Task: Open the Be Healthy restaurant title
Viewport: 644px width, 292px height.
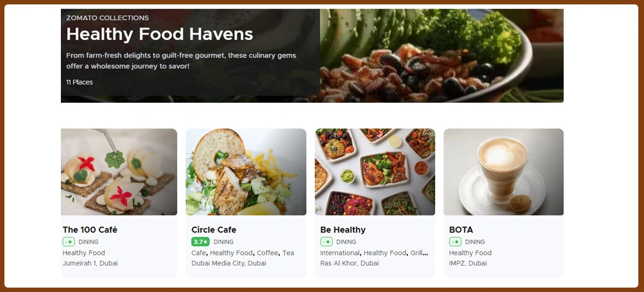Action: tap(343, 230)
